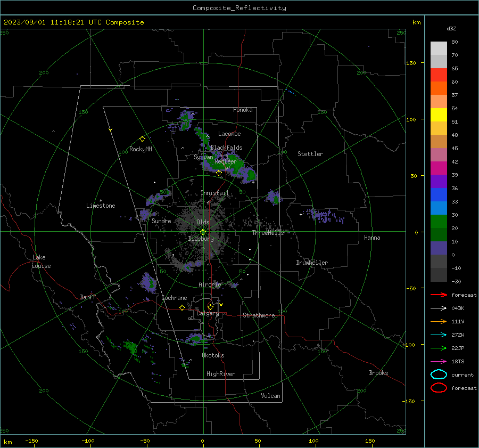Click the ThreeHills city label
This screenshot has height=448, width=479.
click(268, 233)
